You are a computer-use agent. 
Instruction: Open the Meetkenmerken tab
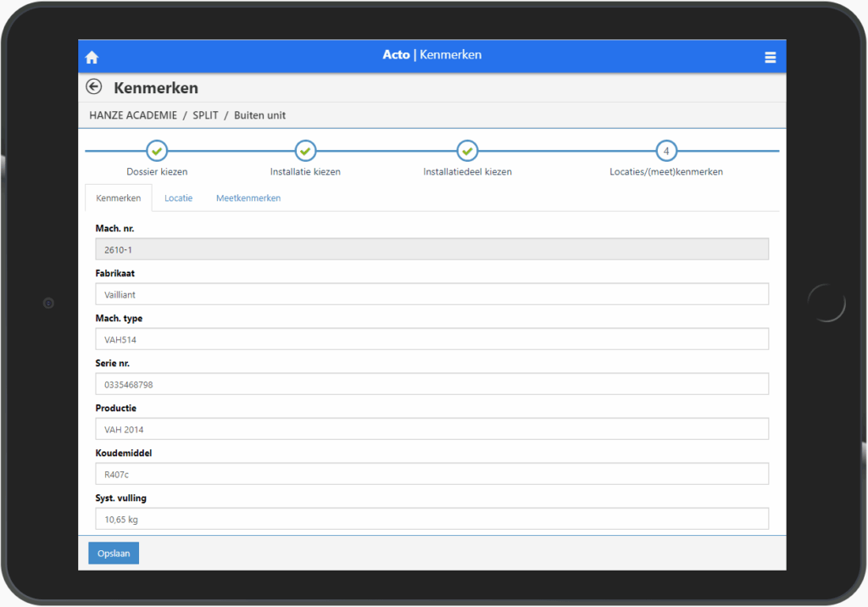(248, 198)
